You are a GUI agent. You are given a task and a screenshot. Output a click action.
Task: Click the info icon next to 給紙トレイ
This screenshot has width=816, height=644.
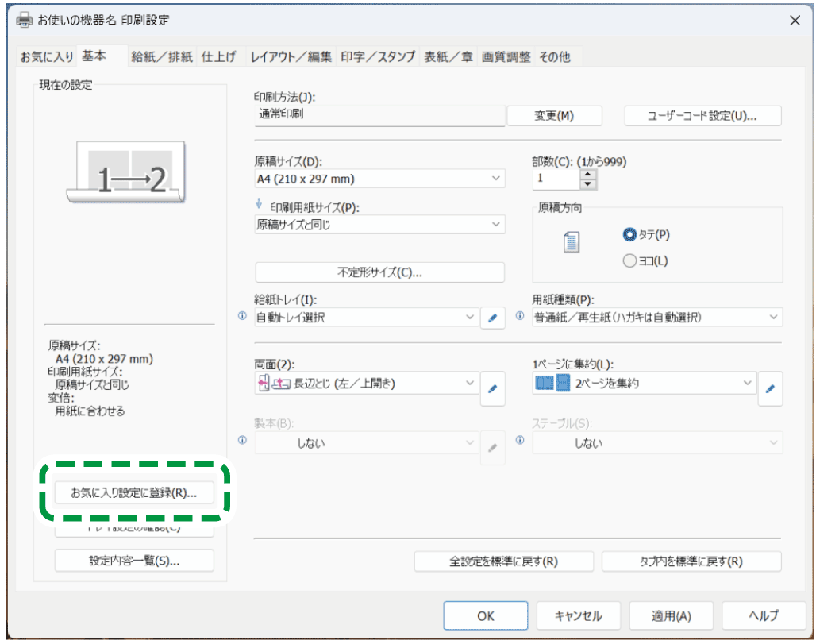[243, 316]
